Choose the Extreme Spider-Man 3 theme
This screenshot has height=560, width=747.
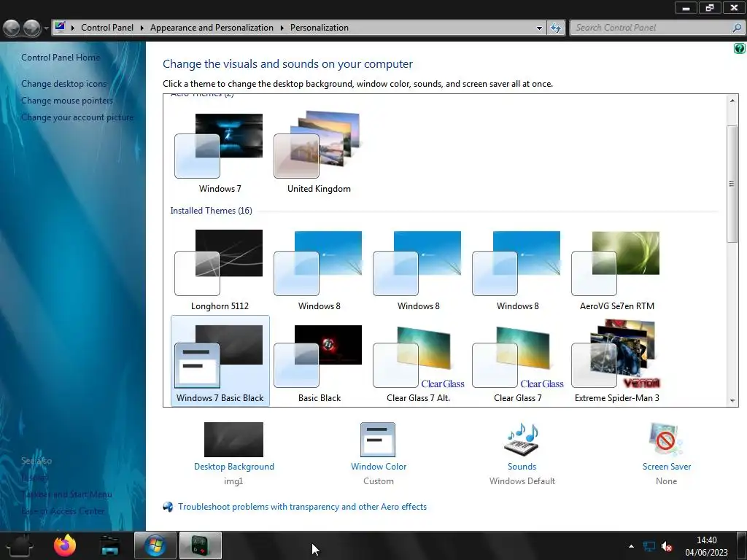coord(616,362)
